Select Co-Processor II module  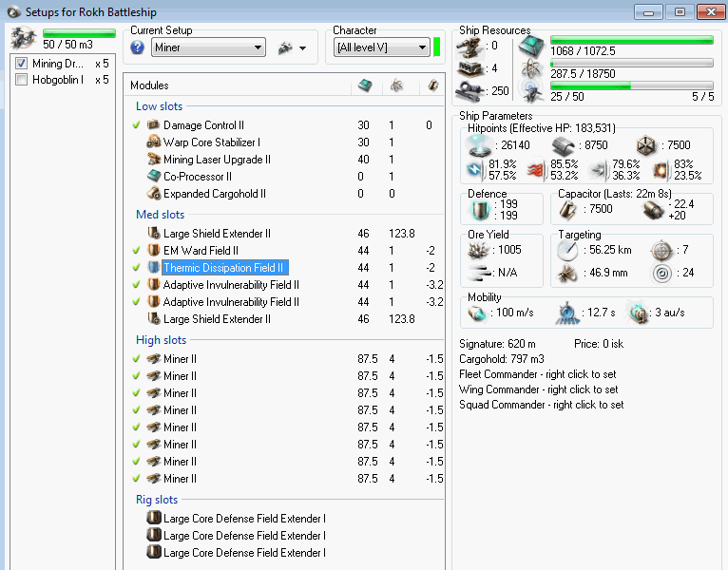click(197, 177)
